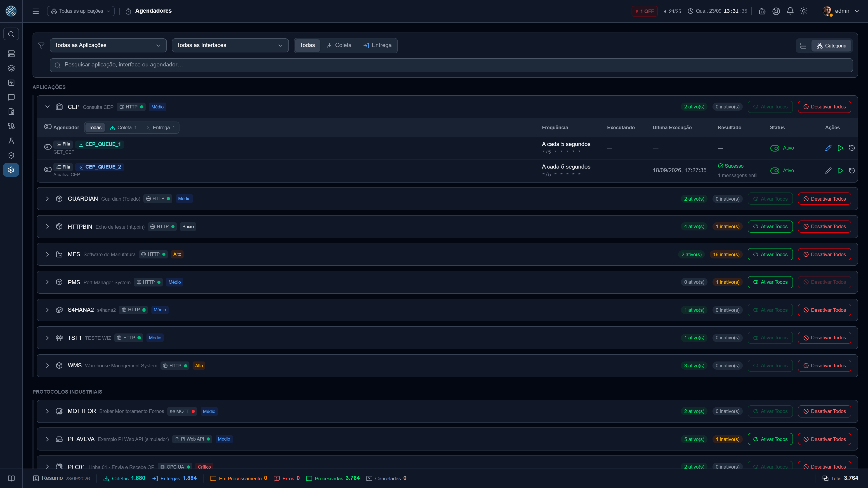This screenshot has height=488, width=868.
Task: Expand the MES application row
Action: pos(47,254)
